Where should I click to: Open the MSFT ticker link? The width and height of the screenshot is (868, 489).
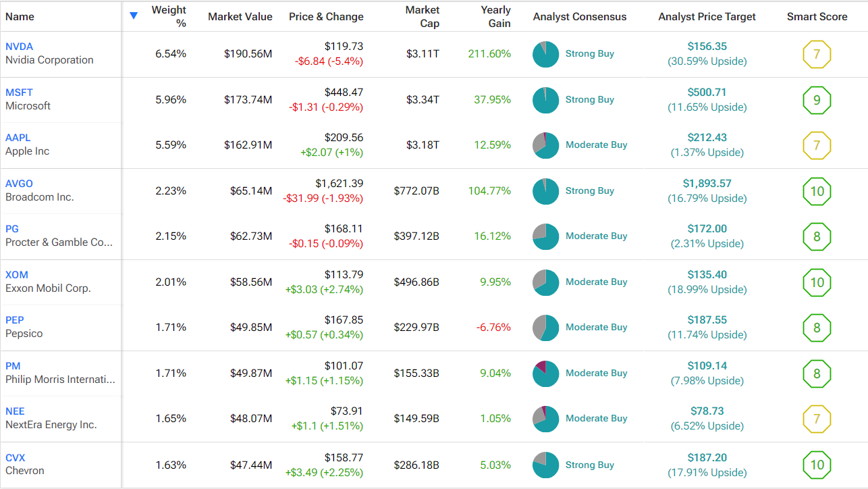tap(19, 93)
